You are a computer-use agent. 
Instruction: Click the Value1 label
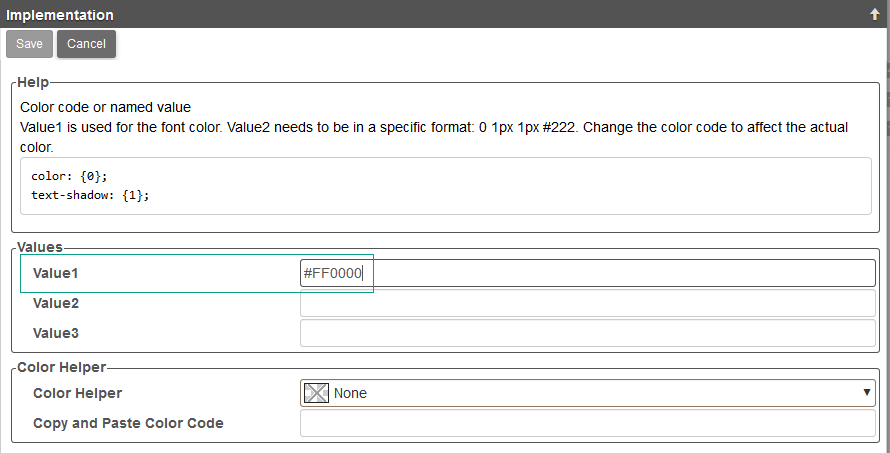tap(56, 273)
